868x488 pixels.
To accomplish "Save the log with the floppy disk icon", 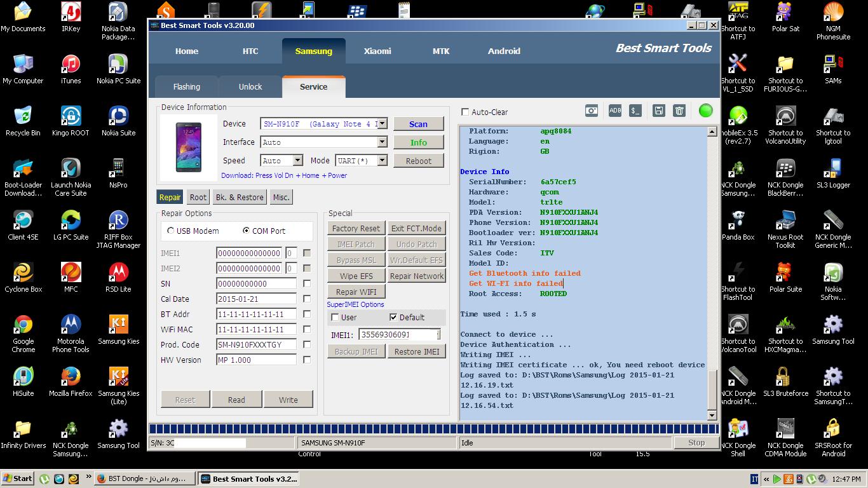I will 659,111.
